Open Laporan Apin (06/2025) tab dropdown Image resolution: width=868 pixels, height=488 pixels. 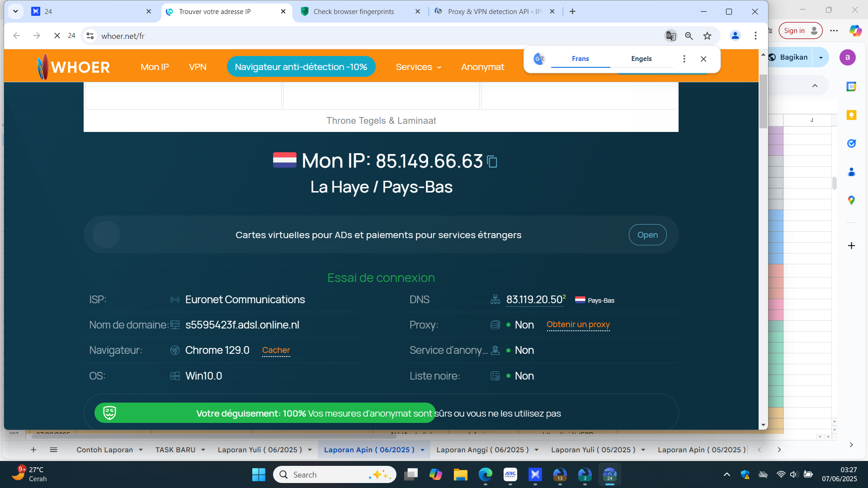click(x=422, y=450)
